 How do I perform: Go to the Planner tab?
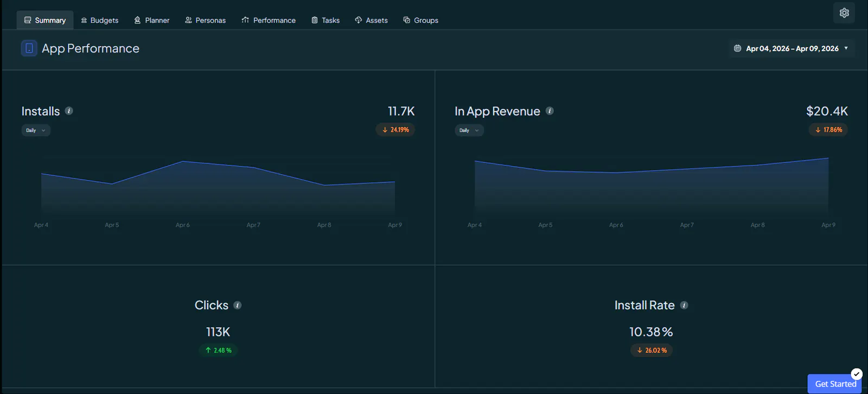point(152,20)
